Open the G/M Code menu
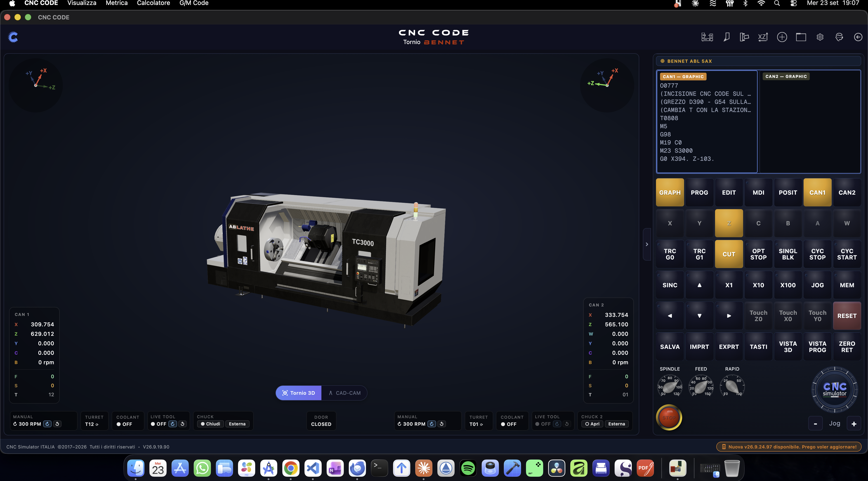This screenshot has height=481, width=868. click(194, 3)
